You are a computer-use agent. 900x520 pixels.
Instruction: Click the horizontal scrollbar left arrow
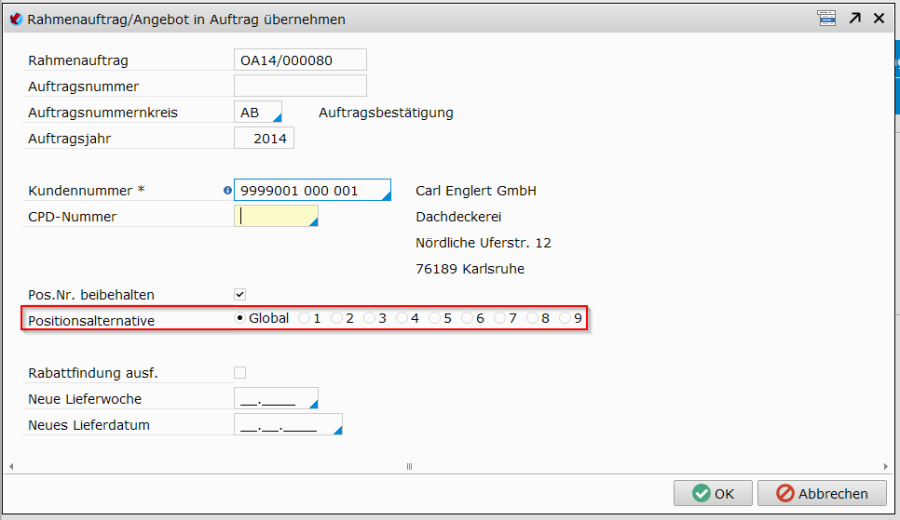[11, 467]
